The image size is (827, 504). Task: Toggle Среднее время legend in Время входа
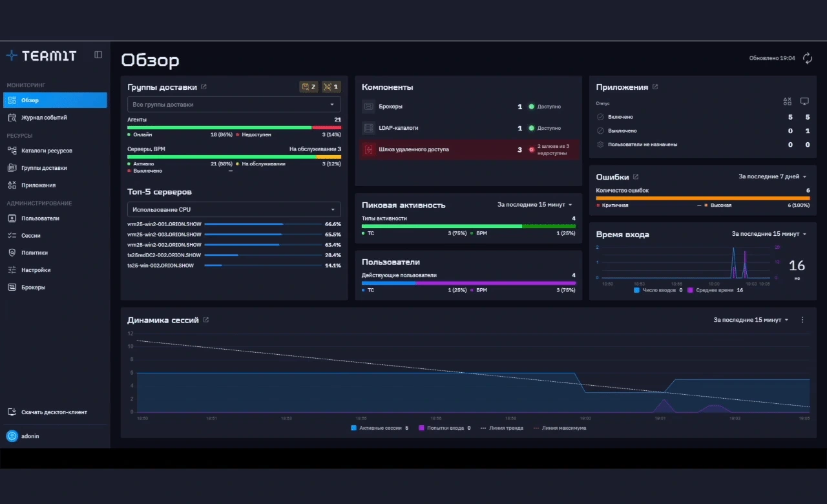(715, 290)
